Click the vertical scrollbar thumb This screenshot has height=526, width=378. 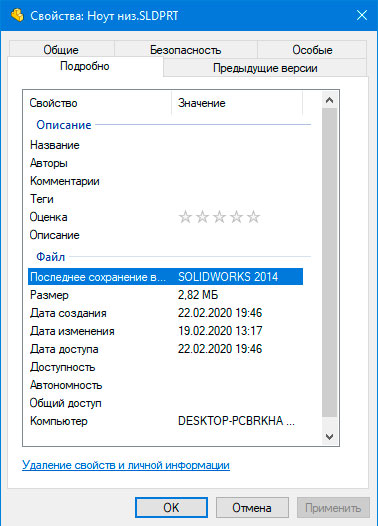pos(329,262)
